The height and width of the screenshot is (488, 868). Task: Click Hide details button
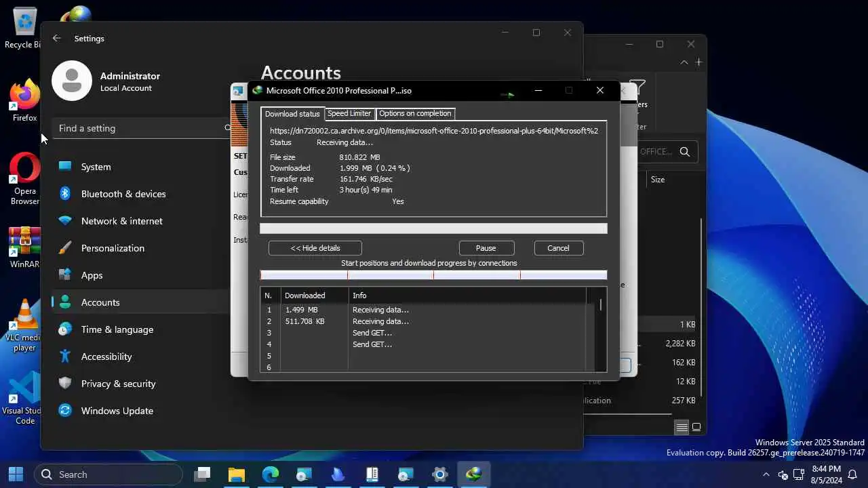315,248
